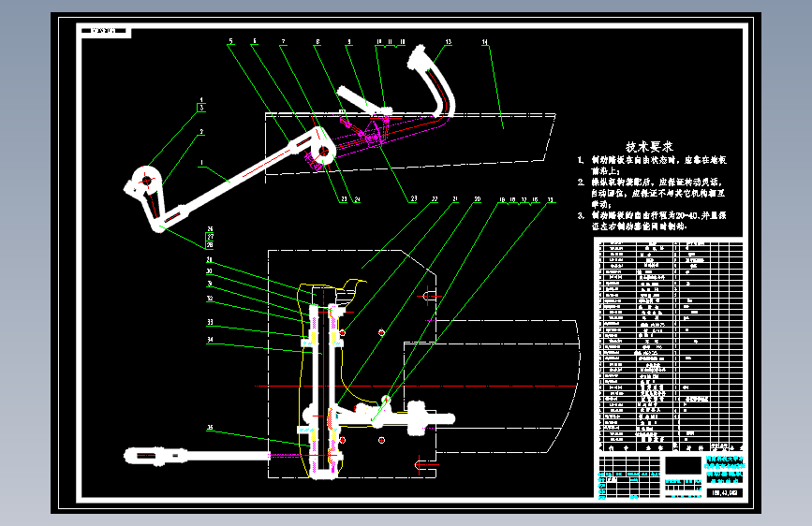Click part callout number 23
This screenshot has width=812, height=526.
tap(414, 198)
